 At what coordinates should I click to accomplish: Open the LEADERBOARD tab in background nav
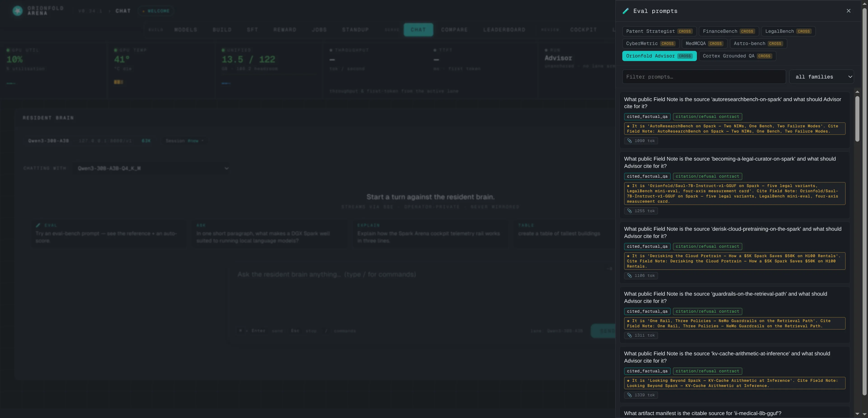click(504, 30)
